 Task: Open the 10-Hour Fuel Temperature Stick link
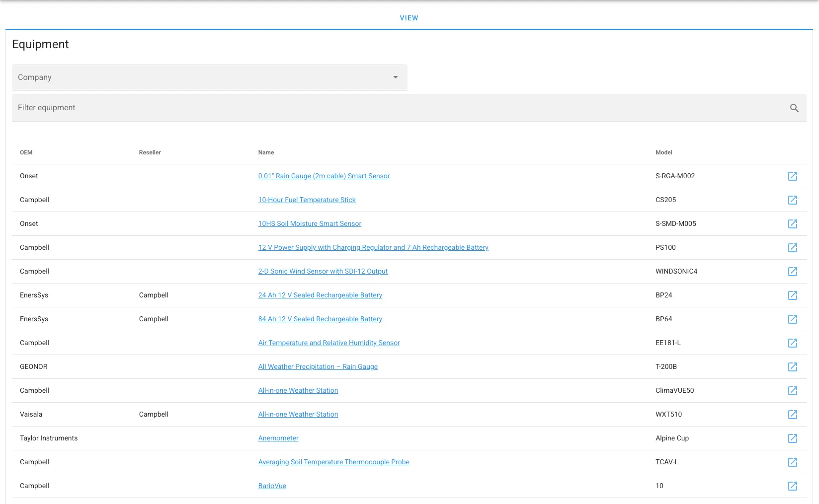[307, 200]
